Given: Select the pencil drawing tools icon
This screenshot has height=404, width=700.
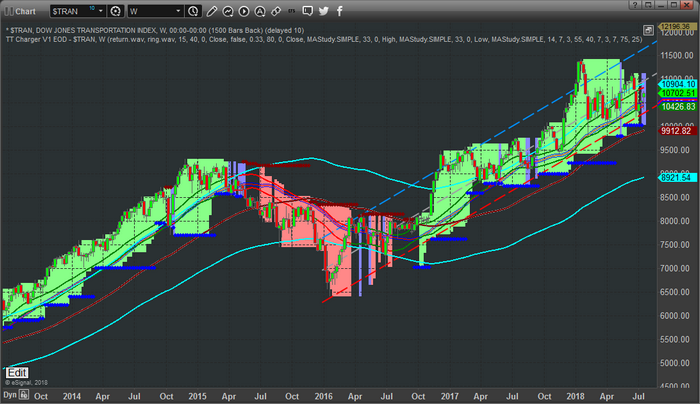Looking at the screenshot, I should coord(212,11).
